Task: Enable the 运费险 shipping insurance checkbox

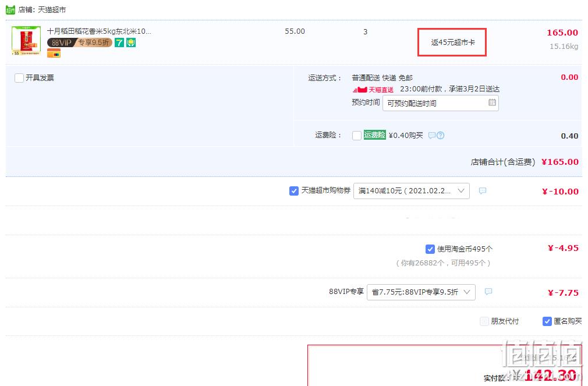Action: tap(357, 136)
